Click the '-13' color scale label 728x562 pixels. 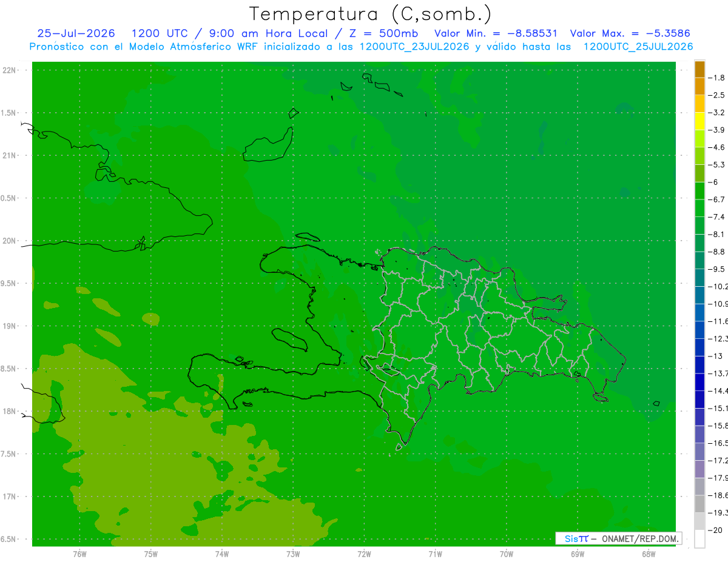716,356
